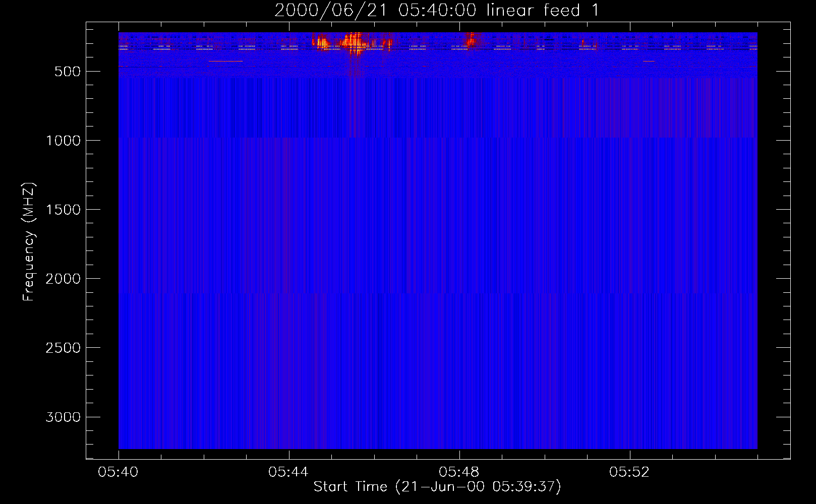Select the 05:52 time tick label
Screen dimensions: 816x504
pos(629,472)
